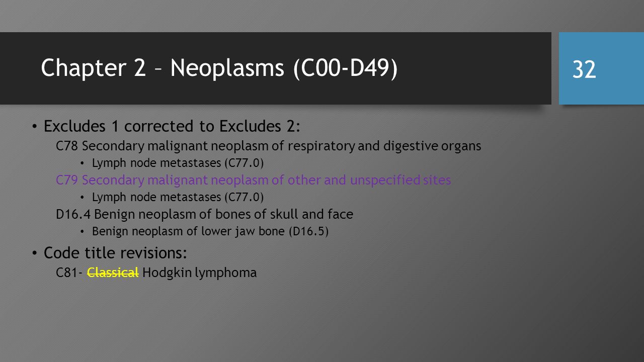Click the slide title Chapter 2 Neoplasms
The height and width of the screenshot is (362, 644).
click(219, 68)
